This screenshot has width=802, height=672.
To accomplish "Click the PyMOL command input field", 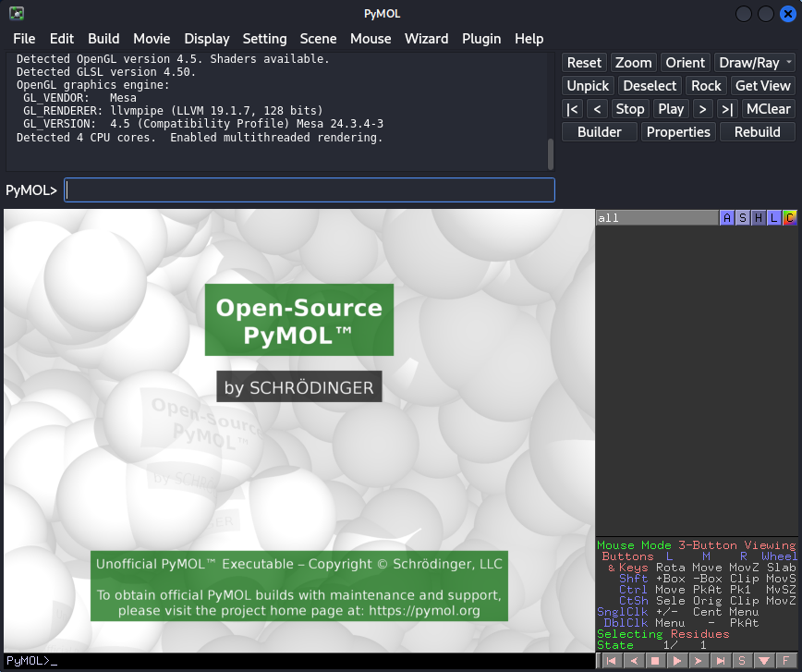I will tap(310, 190).
